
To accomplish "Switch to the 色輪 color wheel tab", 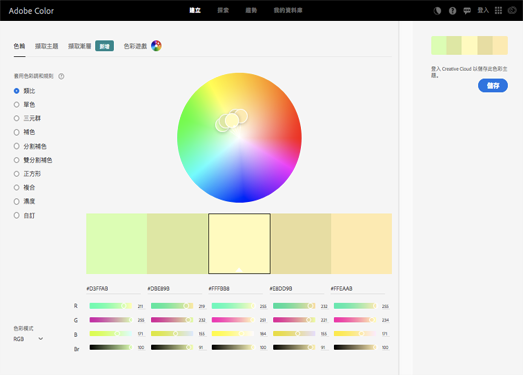I will 19,46.
